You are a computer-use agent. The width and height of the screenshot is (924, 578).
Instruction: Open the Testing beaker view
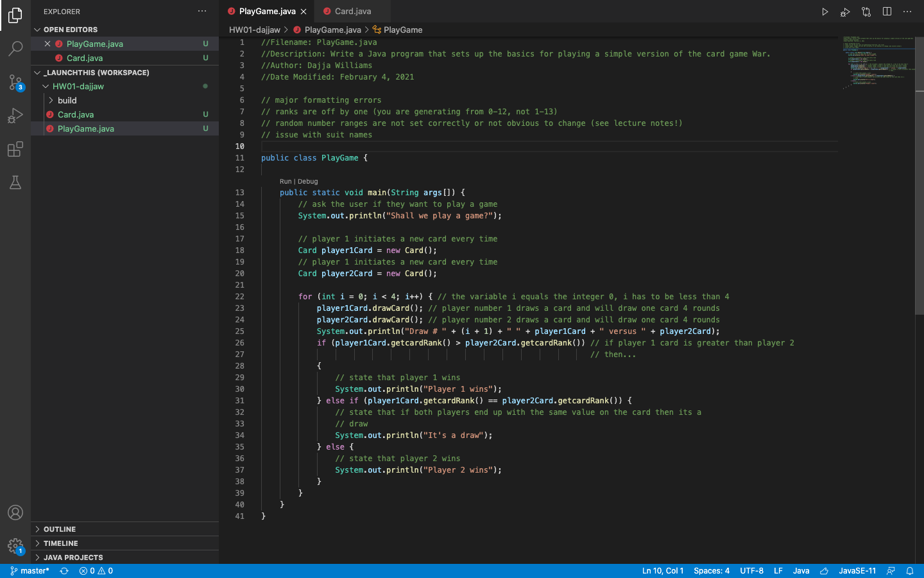(15, 182)
